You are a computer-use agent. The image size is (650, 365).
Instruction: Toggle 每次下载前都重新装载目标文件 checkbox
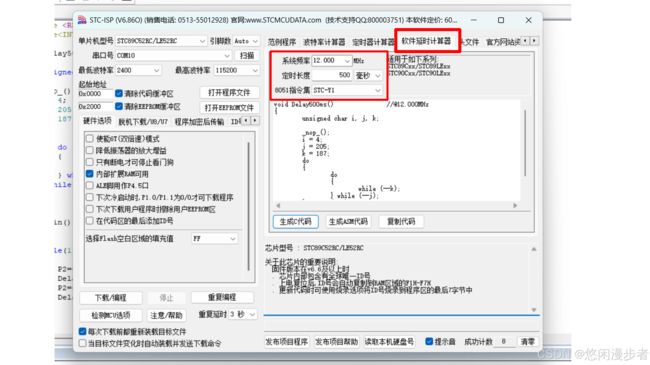[82, 331]
